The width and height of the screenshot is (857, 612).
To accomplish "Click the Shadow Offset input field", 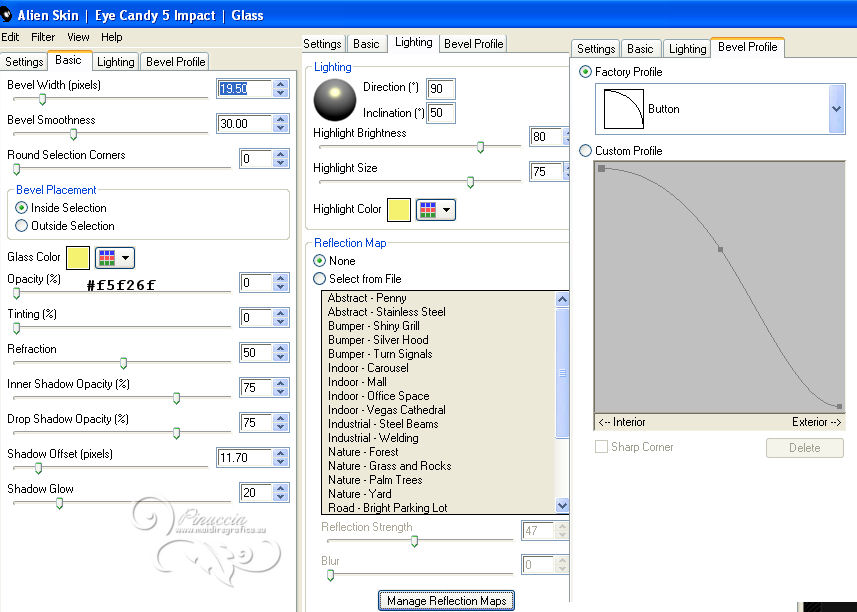I will coord(245,457).
